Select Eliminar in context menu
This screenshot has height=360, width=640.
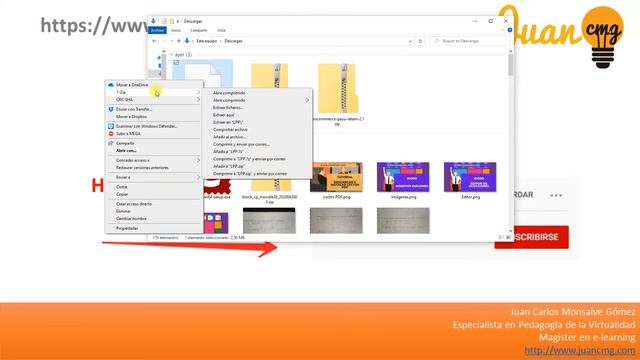coord(123,211)
